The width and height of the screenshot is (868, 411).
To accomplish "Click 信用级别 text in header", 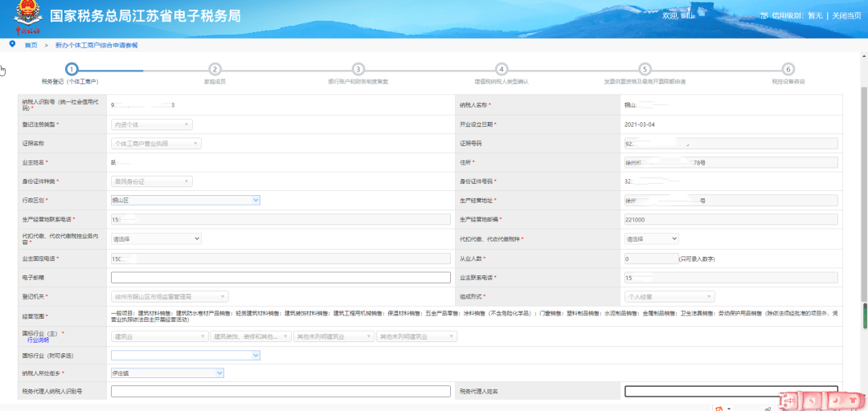I will [787, 15].
